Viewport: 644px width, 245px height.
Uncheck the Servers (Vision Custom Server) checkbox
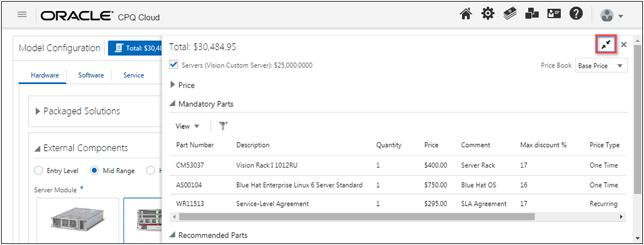pyautogui.click(x=174, y=65)
